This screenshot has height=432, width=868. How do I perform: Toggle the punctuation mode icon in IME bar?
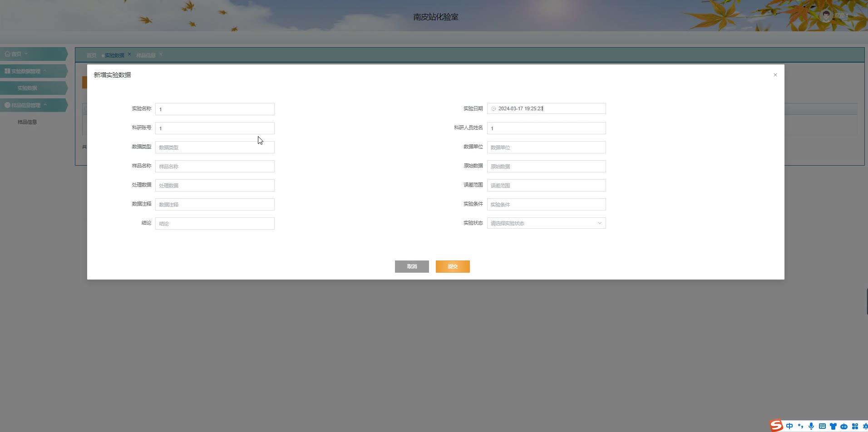[800, 426]
